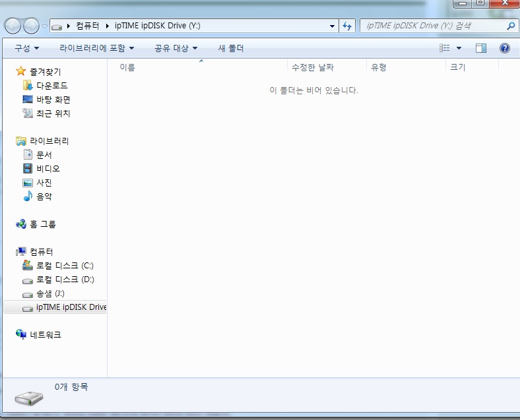Open the 송샘 (J:) drive

50,293
